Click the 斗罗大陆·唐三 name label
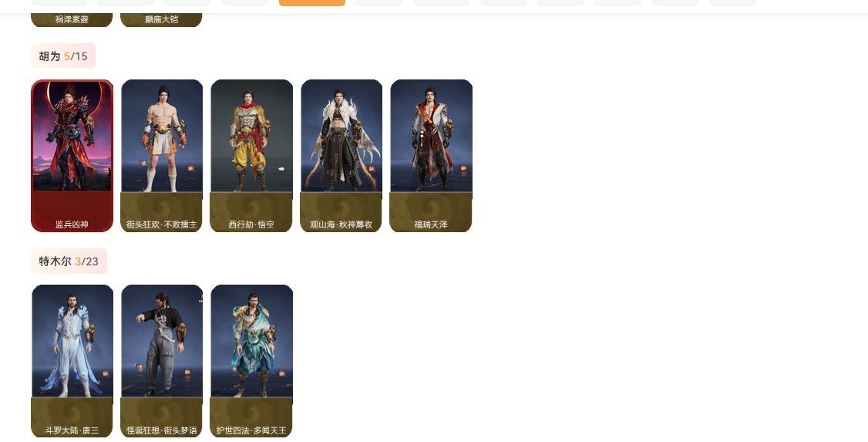This screenshot has height=442, width=868. coord(72,430)
